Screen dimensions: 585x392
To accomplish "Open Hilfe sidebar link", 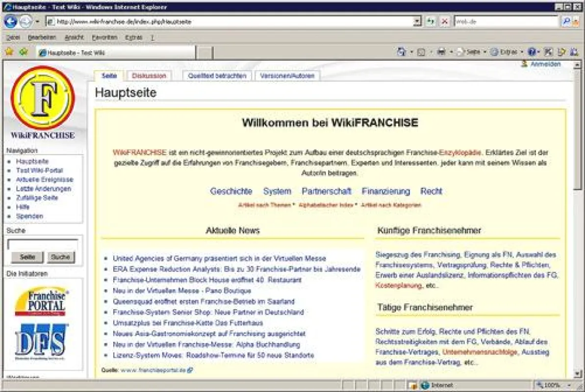I will click(x=23, y=207).
